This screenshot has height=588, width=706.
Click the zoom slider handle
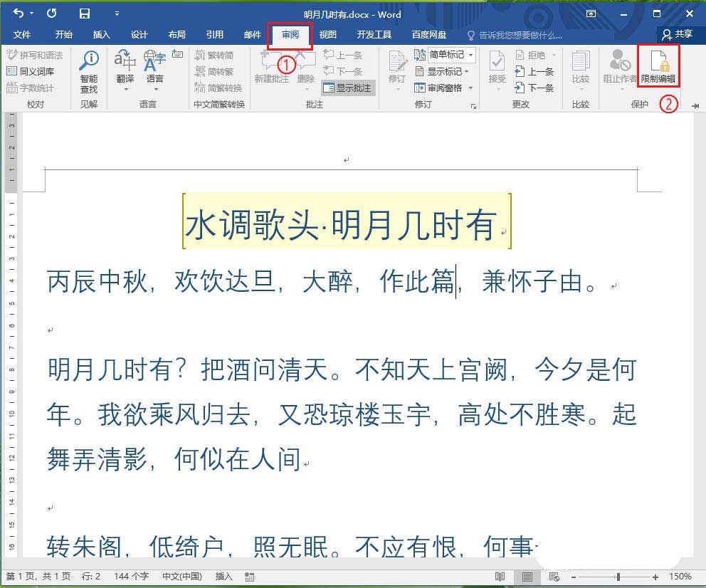click(618, 577)
